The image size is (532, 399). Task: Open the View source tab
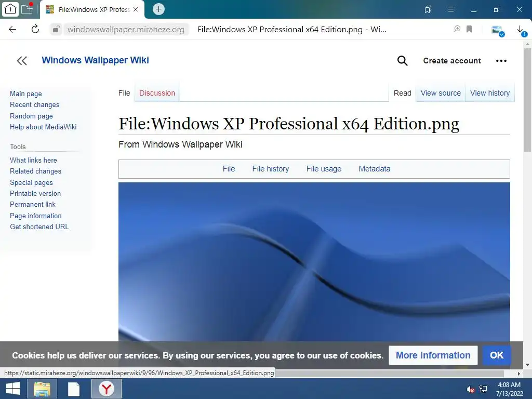click(x=441, y=93)
